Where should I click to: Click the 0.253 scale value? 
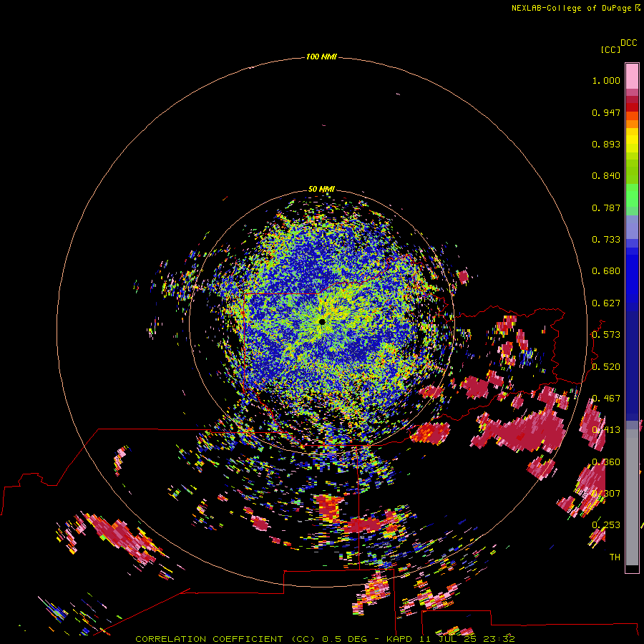coord(606,525)
